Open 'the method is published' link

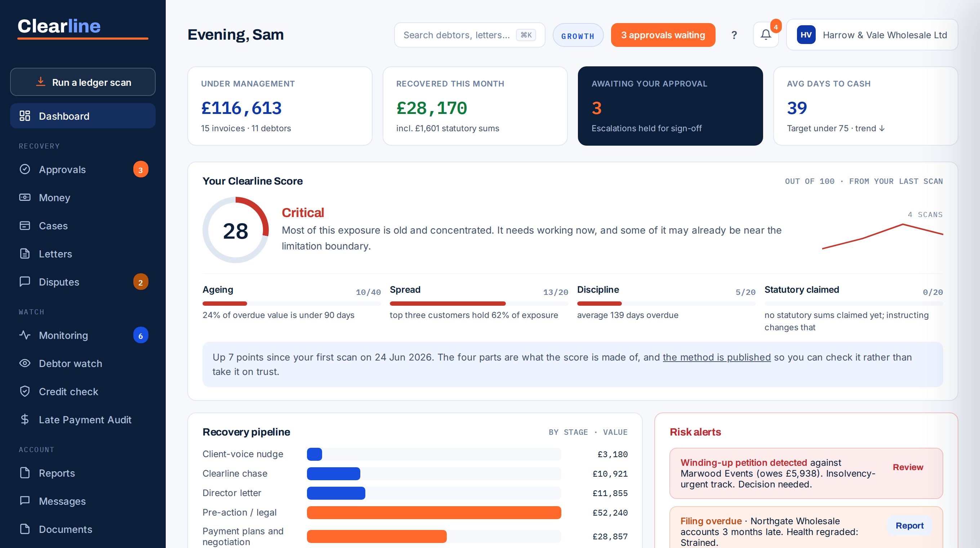pyautogui.click(x=717, y=357)
